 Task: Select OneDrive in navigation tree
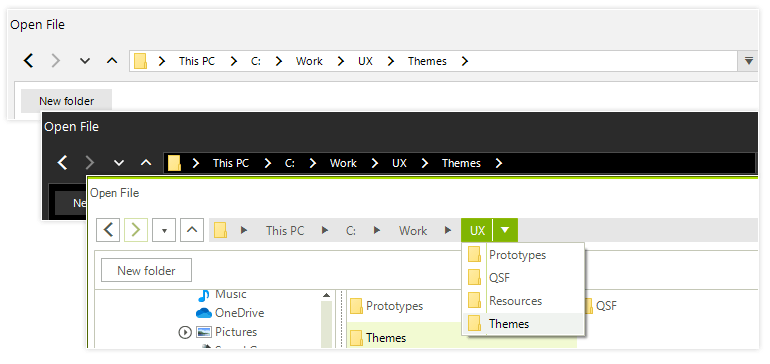(230, 313)
